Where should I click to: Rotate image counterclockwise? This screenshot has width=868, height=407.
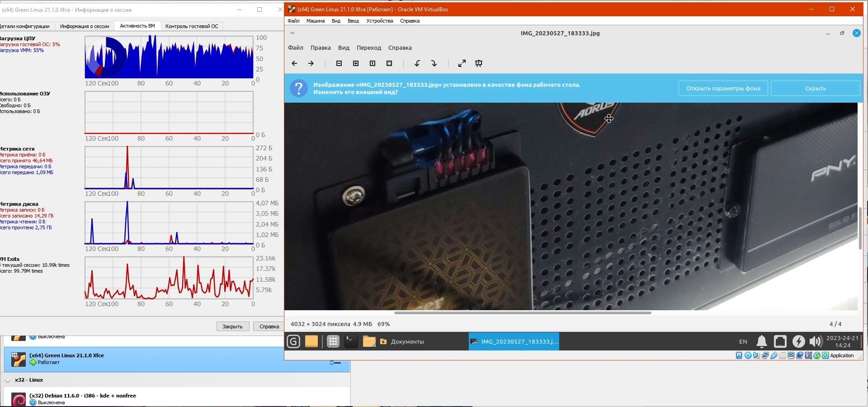click(x=417, y=64)
